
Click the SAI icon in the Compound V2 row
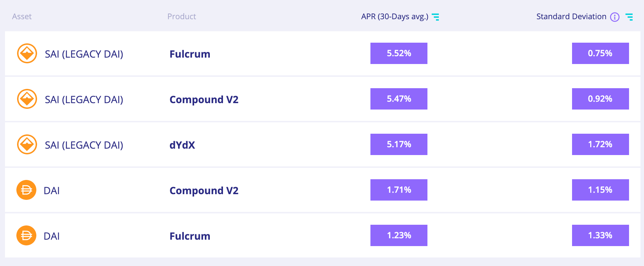click(27, 99)
